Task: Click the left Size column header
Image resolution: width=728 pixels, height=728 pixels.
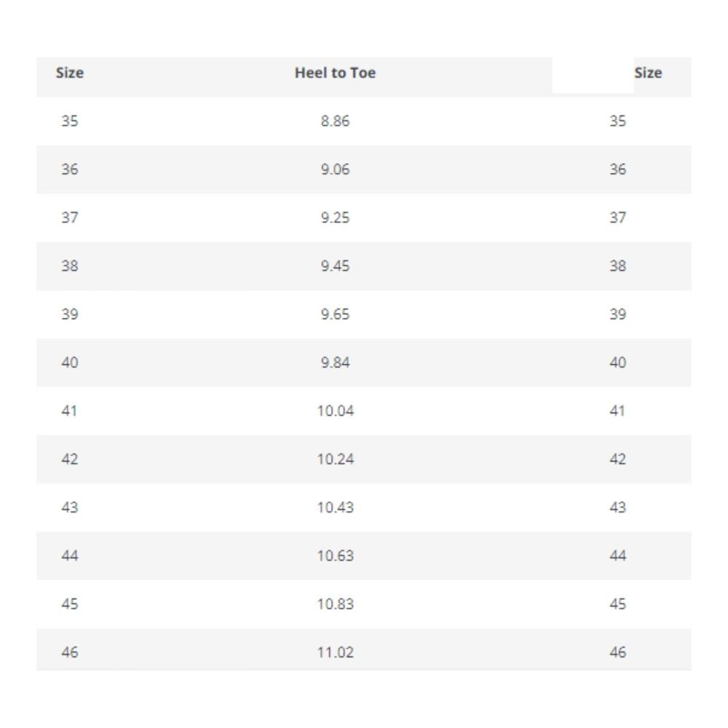Action: pos(70,73)
